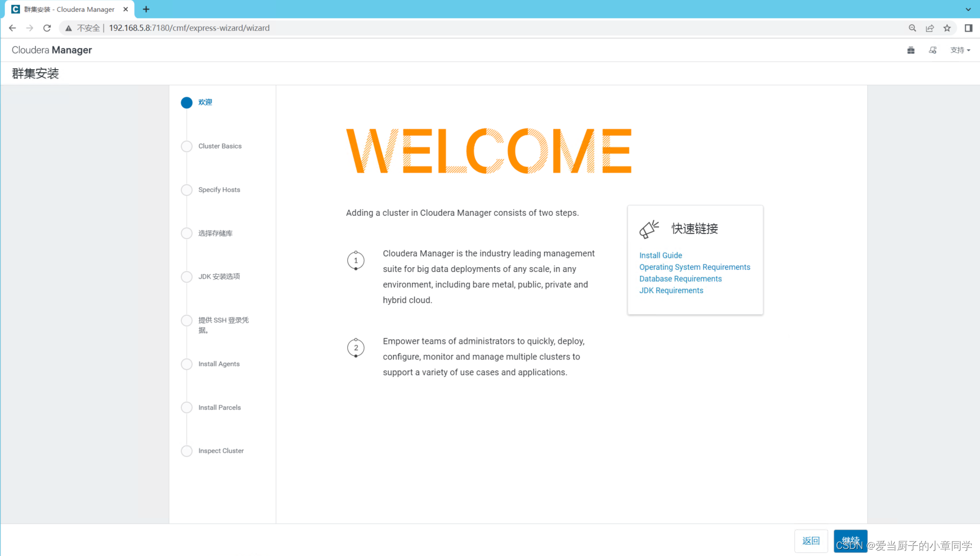This screenshot has height=556, width=980.
Task: Click the 群集安装 page heading
Action: (x=36, y=73)
